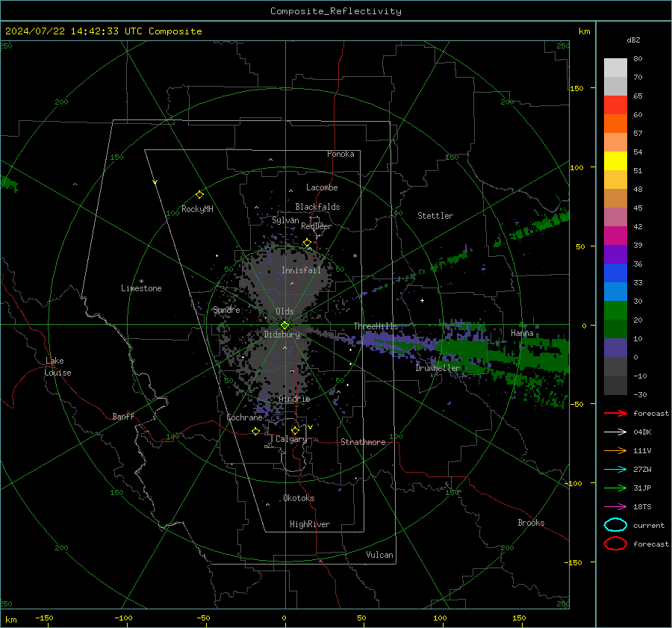Click the yellow diamond marker above Calgary
The height and width of the screenshot is (628, 672).
click(x=295, y=430)
